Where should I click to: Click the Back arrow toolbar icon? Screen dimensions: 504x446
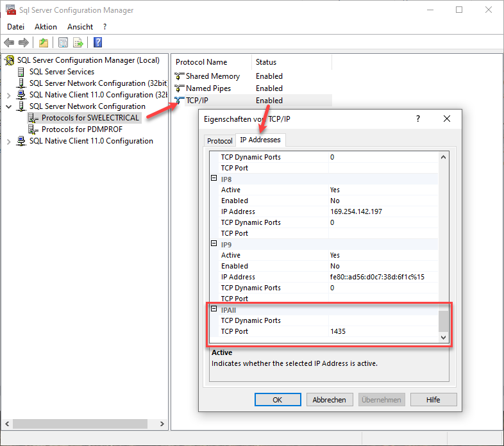coord(9,43)
